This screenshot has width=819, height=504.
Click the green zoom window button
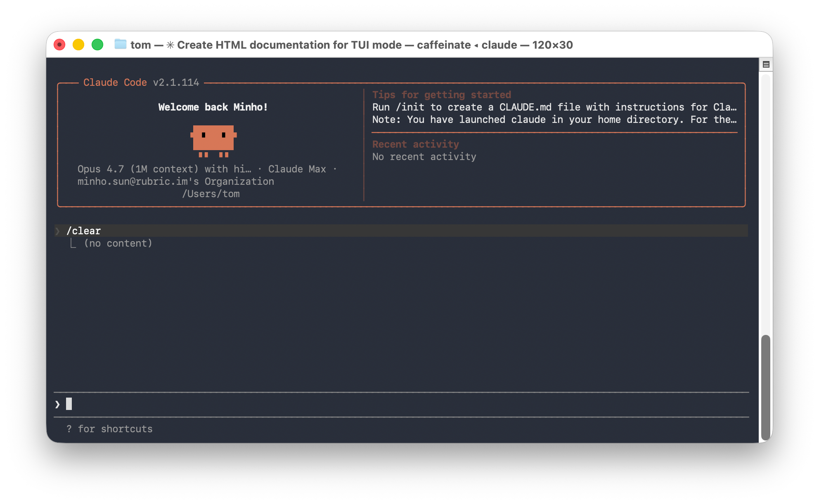pyautogui.click(x=97, y=45)
